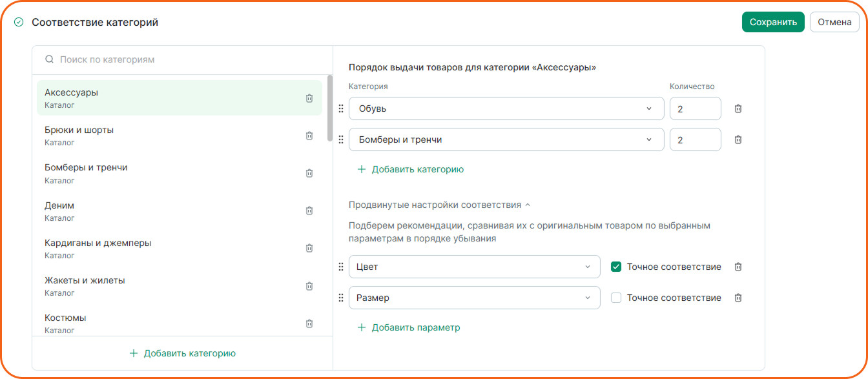
Task: Click drag handle of Бомберы и тренчи order row
Action: (341, 139)
